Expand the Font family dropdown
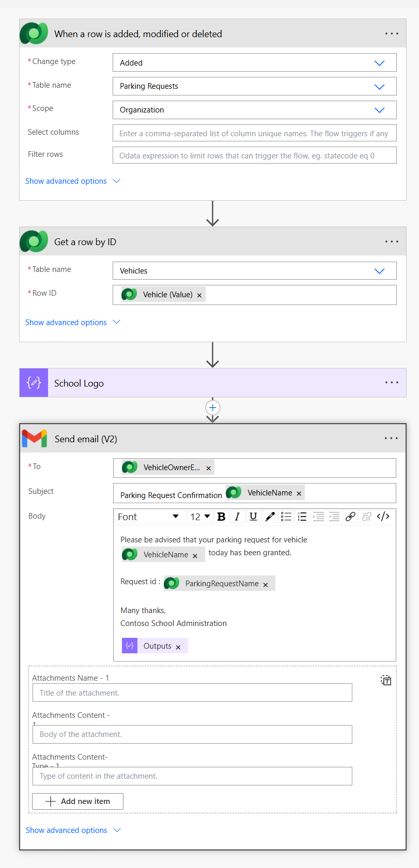 point(148,517)
